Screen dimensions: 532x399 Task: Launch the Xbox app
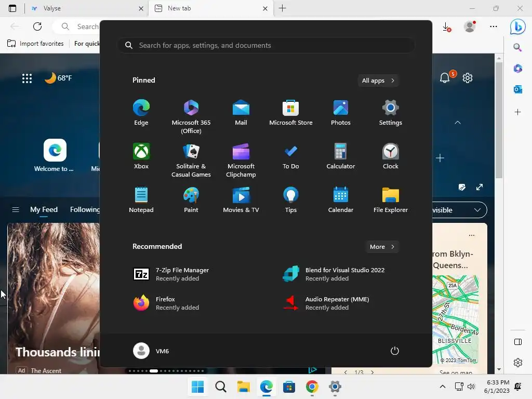(x=141, y=156)
